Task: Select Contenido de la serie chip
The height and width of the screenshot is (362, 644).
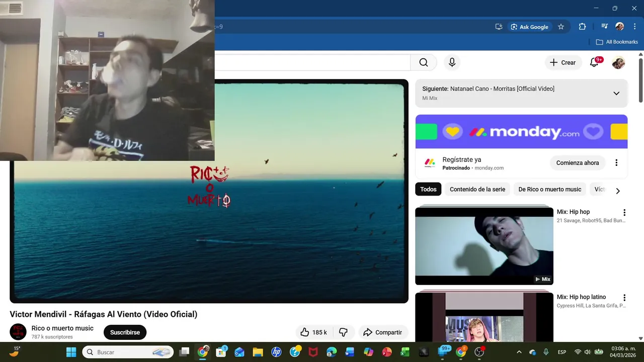Action: (x=477, y=190)
